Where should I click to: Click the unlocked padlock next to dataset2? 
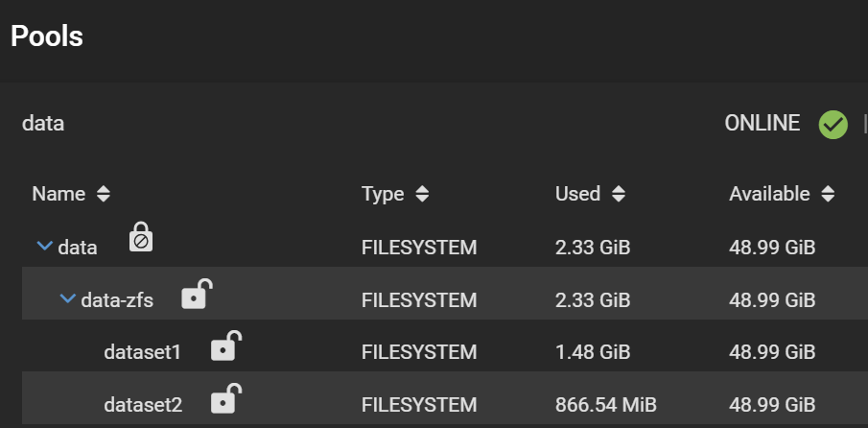click(225, 399)
